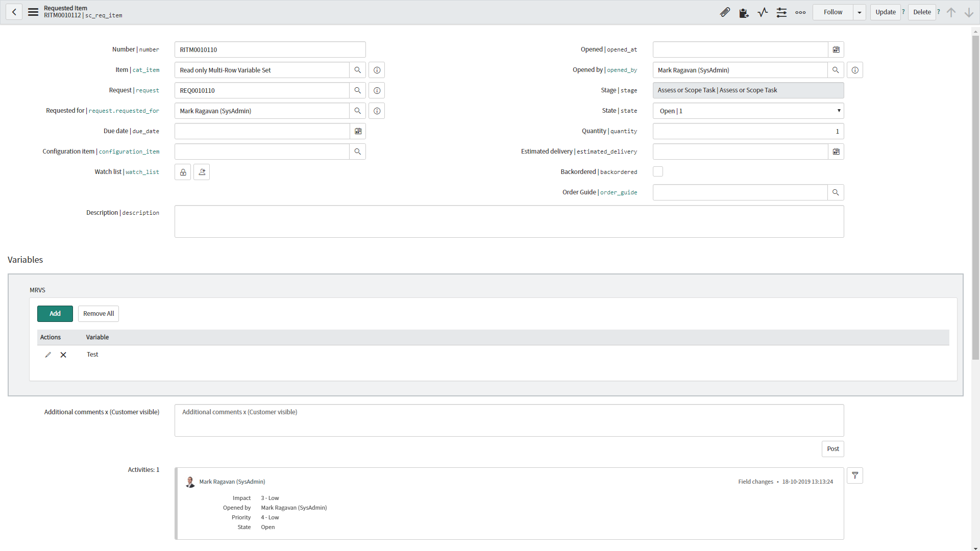Preview Request record info icon
The image size is (980, 551).
377,90
